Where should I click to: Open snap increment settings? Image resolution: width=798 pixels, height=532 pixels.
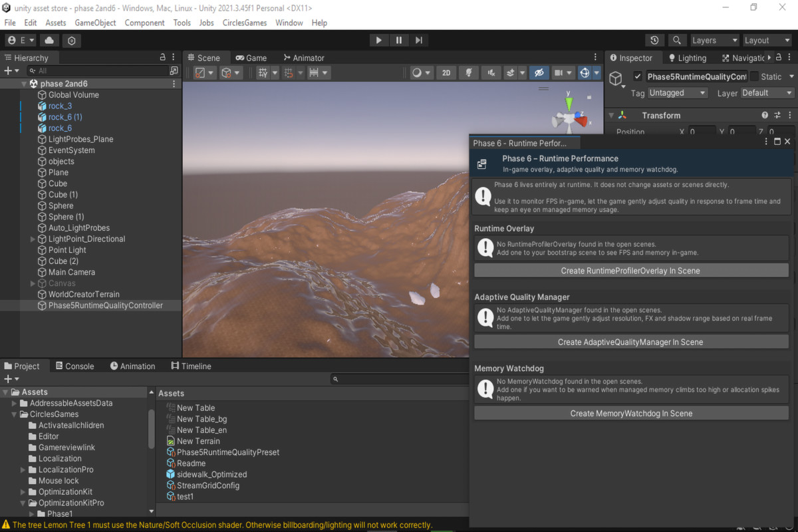pyautogui.click(x=318, y=73)
